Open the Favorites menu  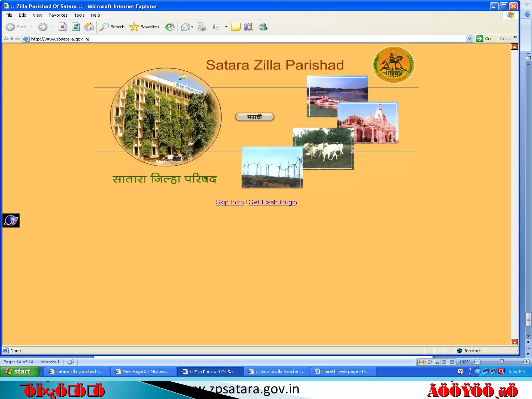click(58, 15)
